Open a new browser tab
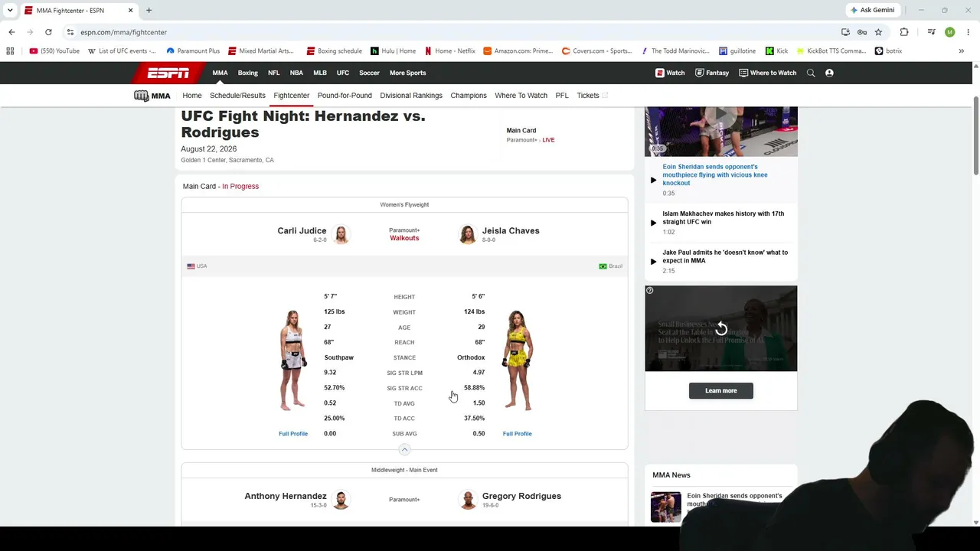 (149, 11)
